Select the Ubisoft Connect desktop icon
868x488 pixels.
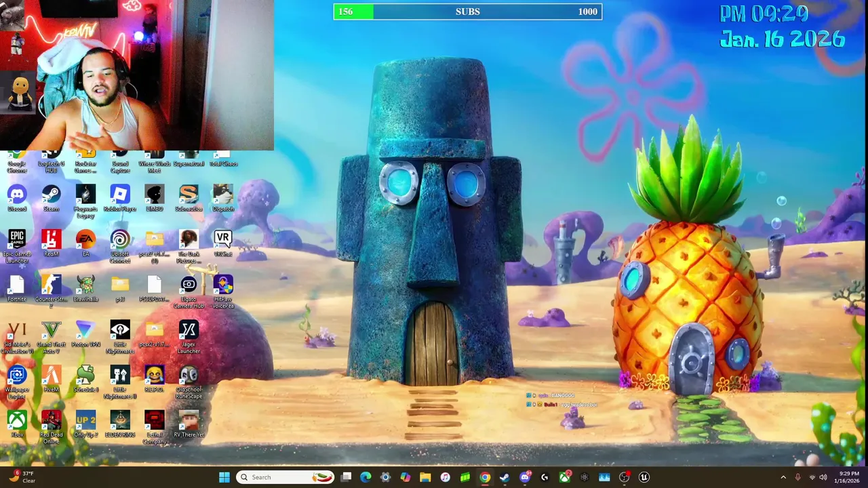pos(120,246)
